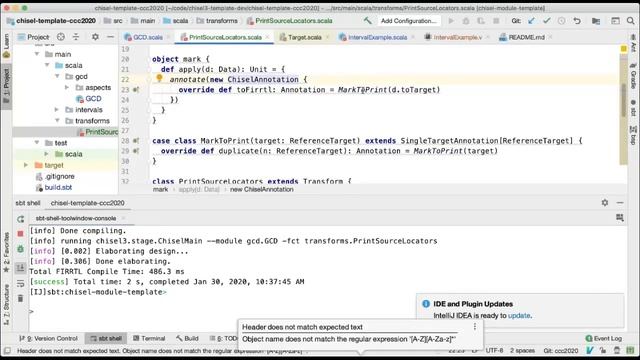Click the collapse all icon in Project panel
Screen dimensions: 640x360
pyautogui.click(x=76, y=37)
